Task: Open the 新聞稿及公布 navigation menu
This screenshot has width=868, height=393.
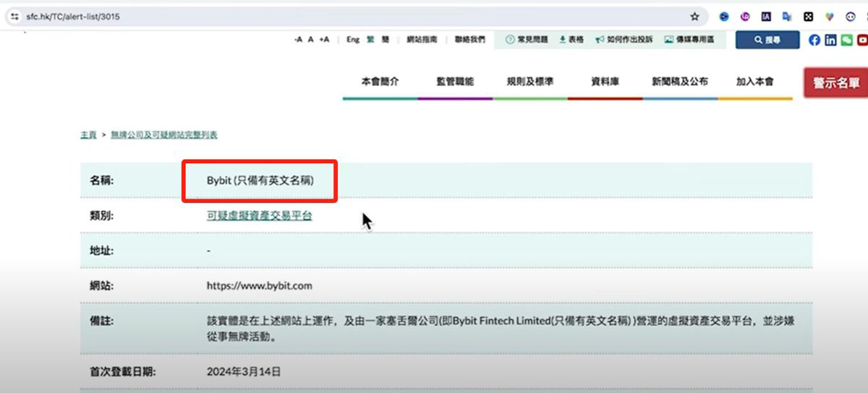Action: point(680,82)
